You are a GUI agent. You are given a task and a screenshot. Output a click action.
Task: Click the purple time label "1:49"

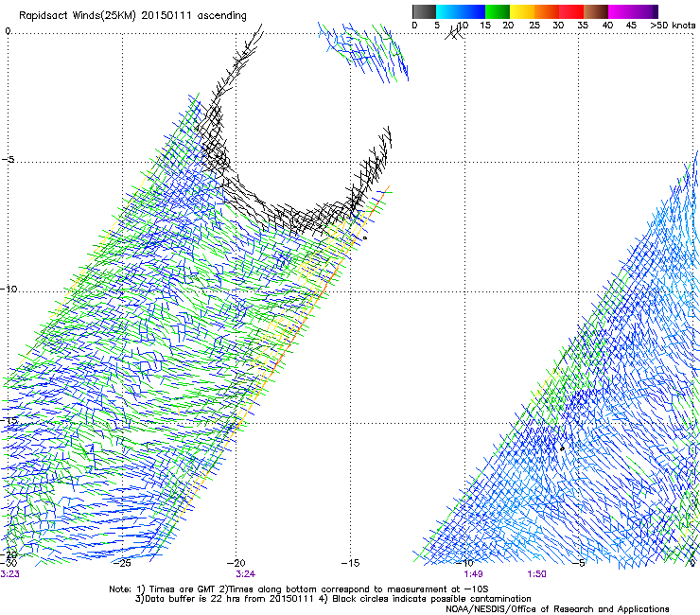[473, 574]
